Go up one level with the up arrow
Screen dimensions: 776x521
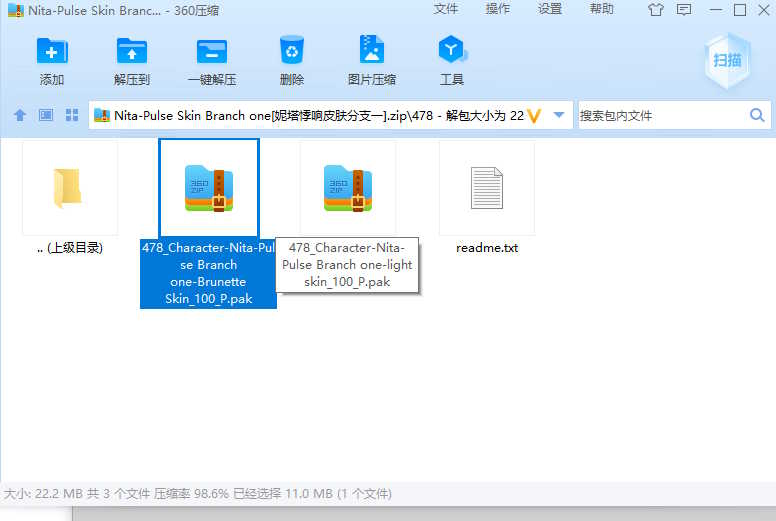tap(20, 116)
